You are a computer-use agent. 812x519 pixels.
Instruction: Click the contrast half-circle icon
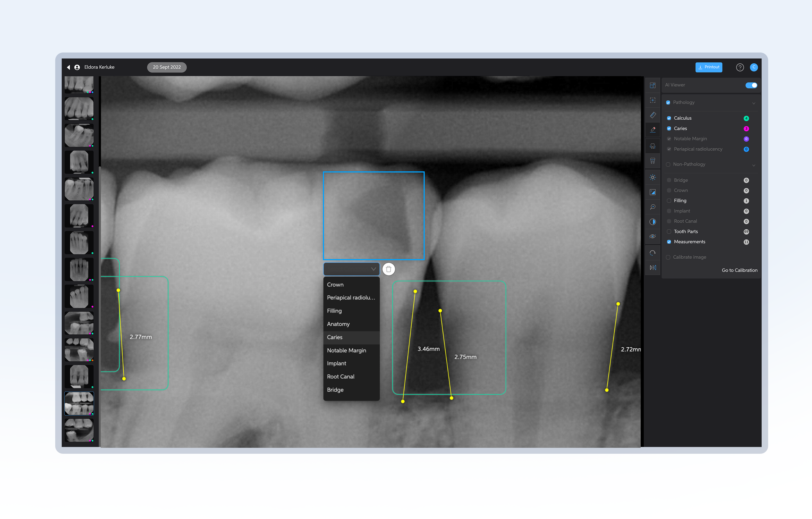click(x=653, y=221)
